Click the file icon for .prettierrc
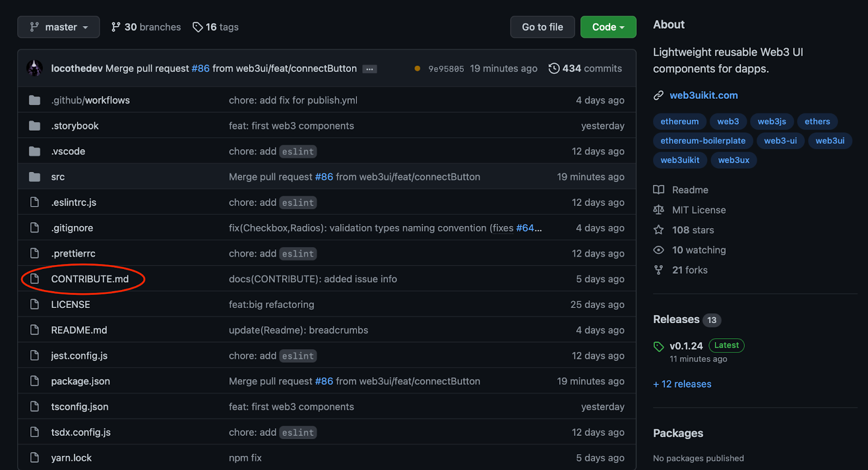The image size is (868, 470). click(x=35, y=253)
